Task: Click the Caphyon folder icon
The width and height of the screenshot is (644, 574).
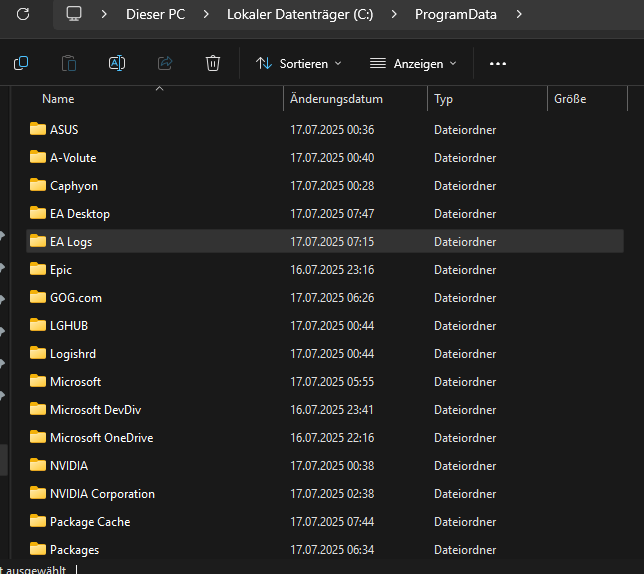Action: click(x=38, y=185)
